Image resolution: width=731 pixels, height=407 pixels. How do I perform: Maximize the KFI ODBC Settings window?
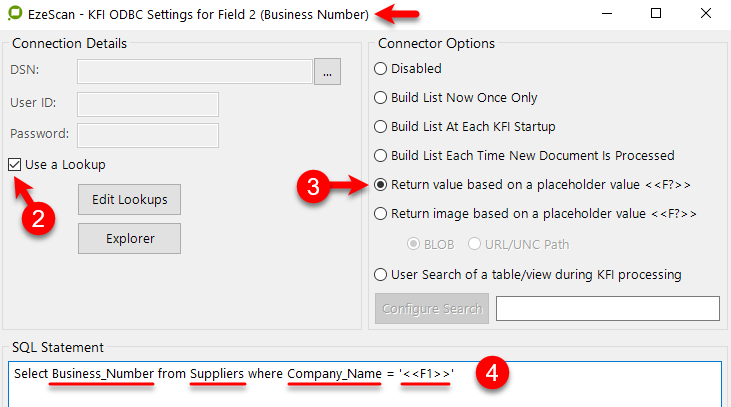pyautogui.click(x=656, y=14)
